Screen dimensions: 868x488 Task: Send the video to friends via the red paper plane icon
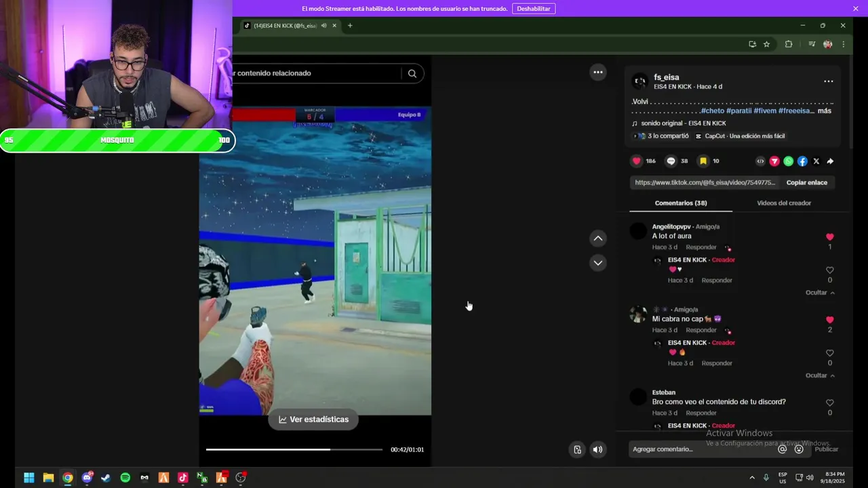[774, 161]
